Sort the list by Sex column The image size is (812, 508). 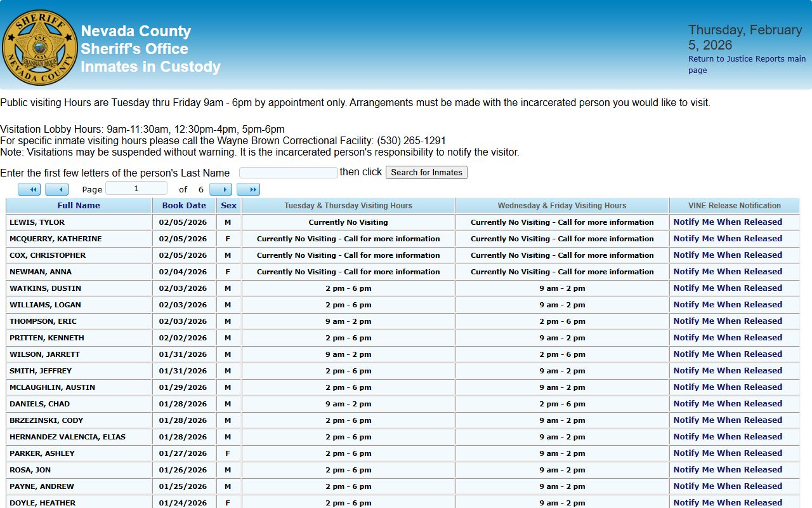(228, 206)
